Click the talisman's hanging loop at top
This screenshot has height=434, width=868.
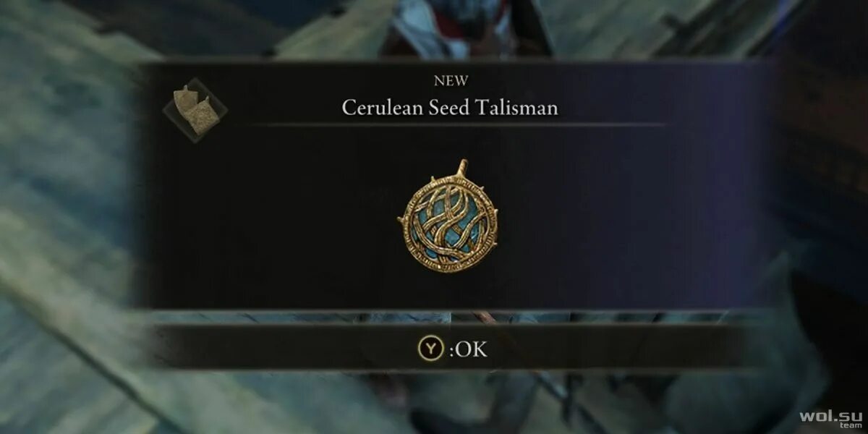pyautogui.click(x=461, y=168)
